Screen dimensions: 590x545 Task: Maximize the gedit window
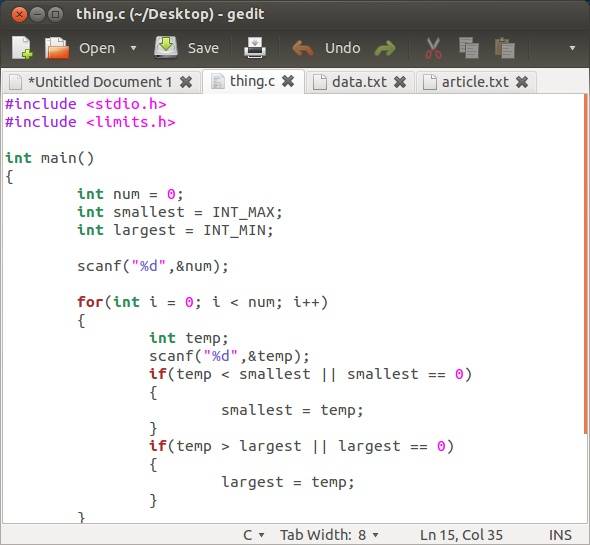[x=56, y=15]
